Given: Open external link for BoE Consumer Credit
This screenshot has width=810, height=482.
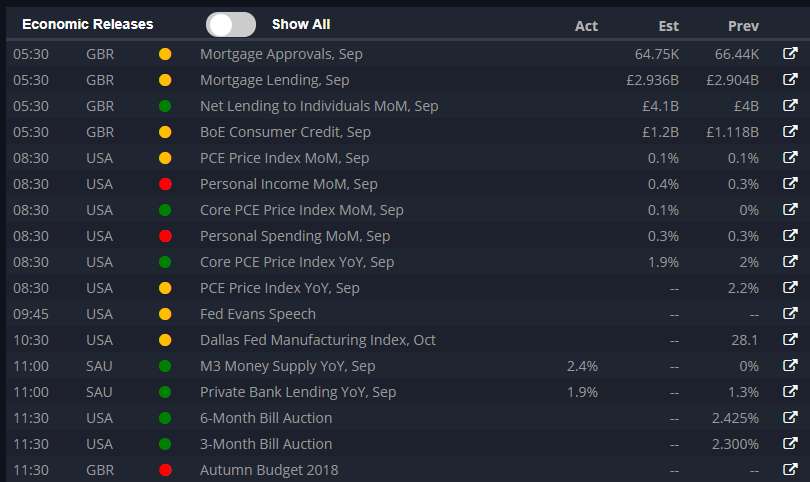Looking at the screenshot, I should (790, 131).
